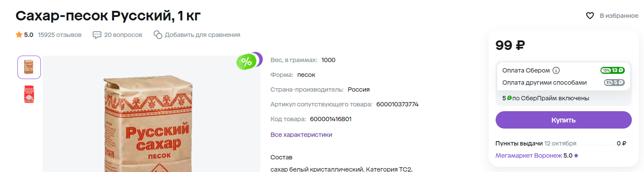
Task: Open the 20 вопросов link
Action: [123, 35]
